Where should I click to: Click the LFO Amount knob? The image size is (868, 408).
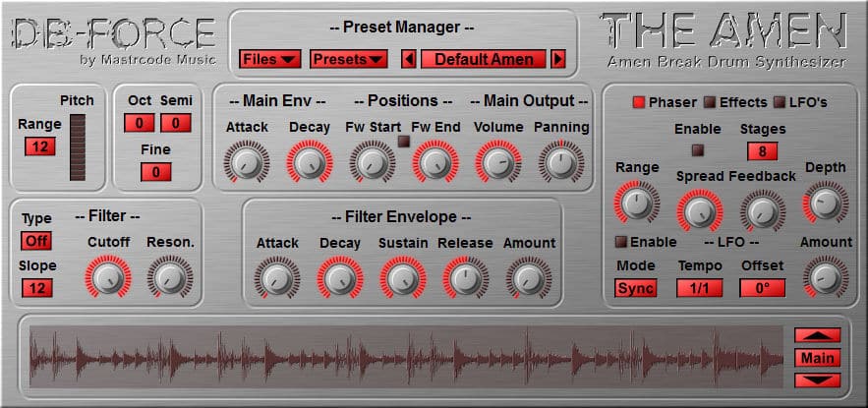pos(826,277)
